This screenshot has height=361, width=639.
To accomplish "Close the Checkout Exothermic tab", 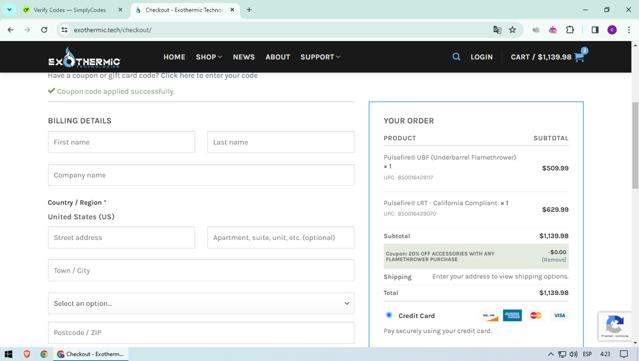I will coord(232,10).
